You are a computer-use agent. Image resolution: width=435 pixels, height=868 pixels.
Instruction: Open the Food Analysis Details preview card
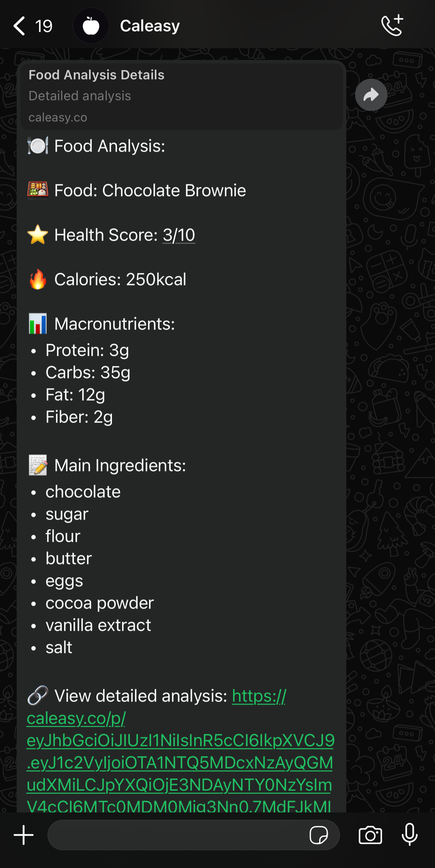tap(181, 96)
